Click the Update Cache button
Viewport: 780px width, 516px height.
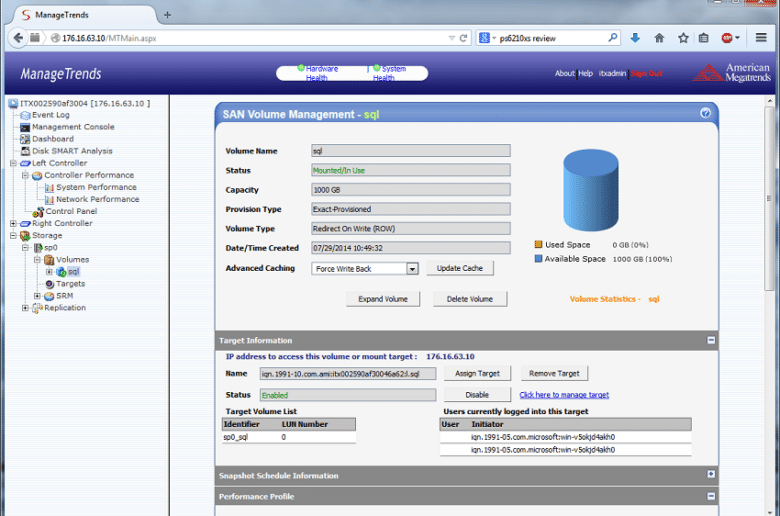point(460,268)
